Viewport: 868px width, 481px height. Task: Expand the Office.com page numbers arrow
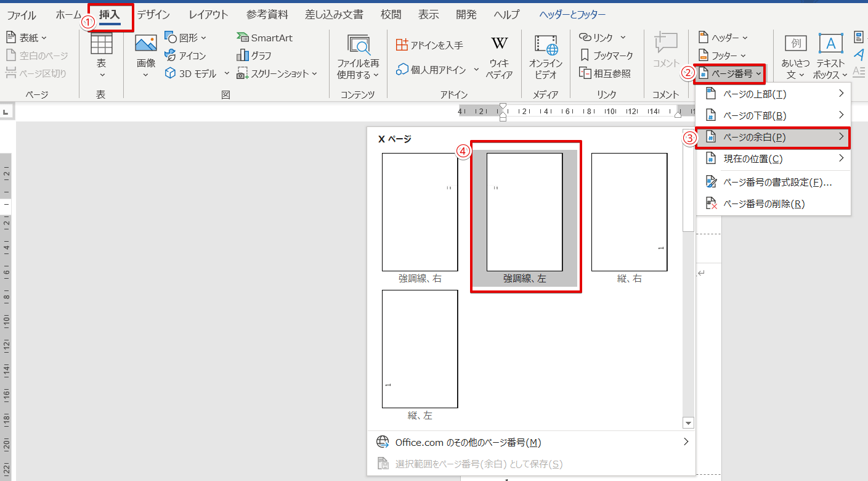point(686,442)
